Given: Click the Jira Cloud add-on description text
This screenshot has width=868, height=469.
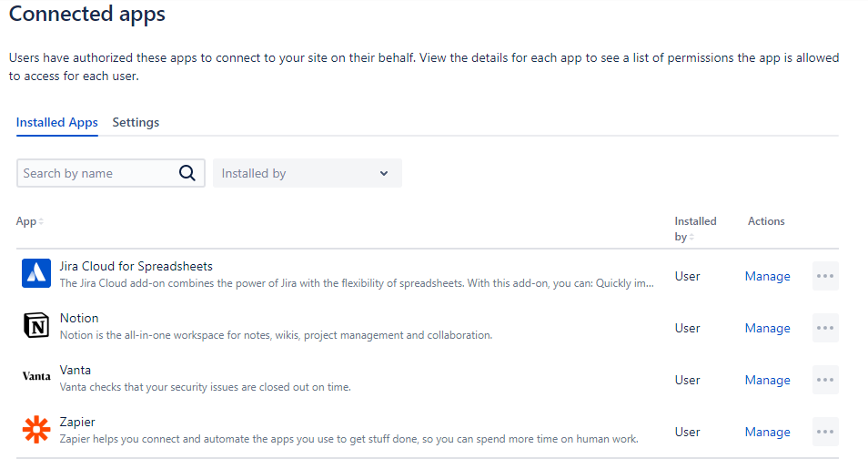Looking at the screenshot, I should [x=357, y=283].
